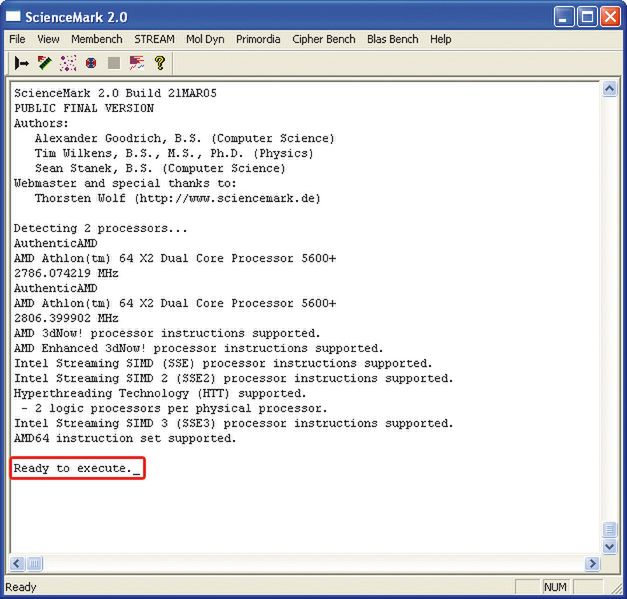This screenshot has height=599, width=627.
Task: Click the vertical scrollbar thumb
Action: pyautogui.click(x=609, y=530)
